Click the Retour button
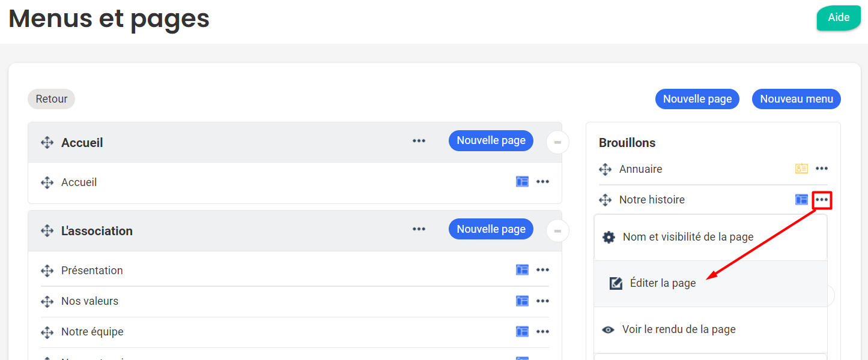 (51, 99)
